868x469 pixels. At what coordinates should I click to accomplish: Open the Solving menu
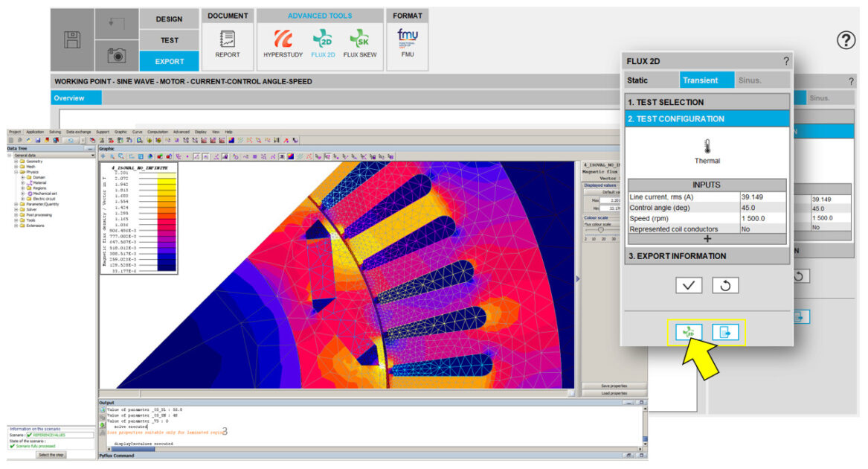55,132
